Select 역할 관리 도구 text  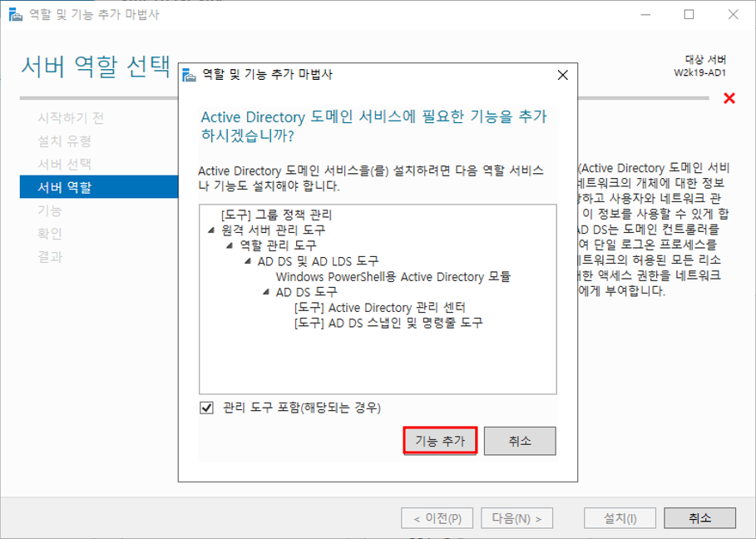pyautogui.click(x=278, y=246)
